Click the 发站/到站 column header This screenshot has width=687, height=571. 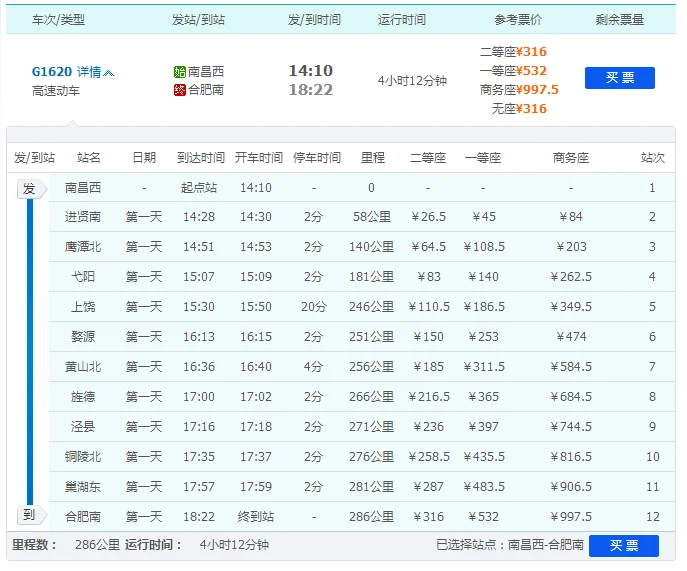[198, 20]
